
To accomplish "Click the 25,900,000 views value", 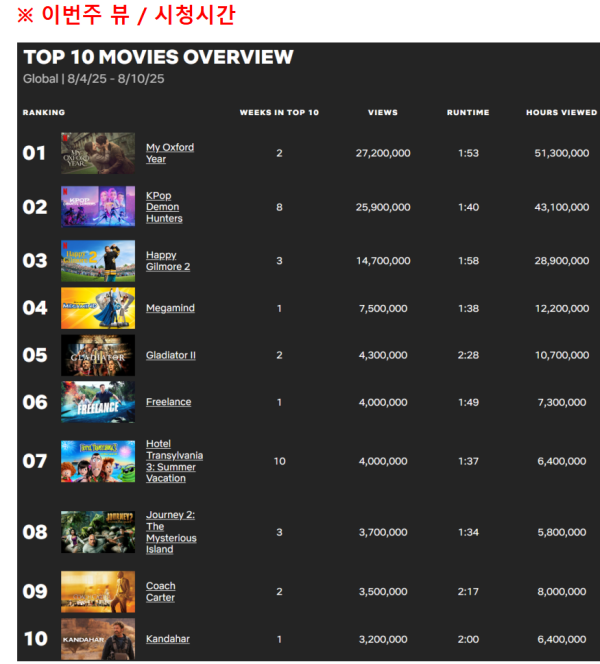I will [383, 207].
